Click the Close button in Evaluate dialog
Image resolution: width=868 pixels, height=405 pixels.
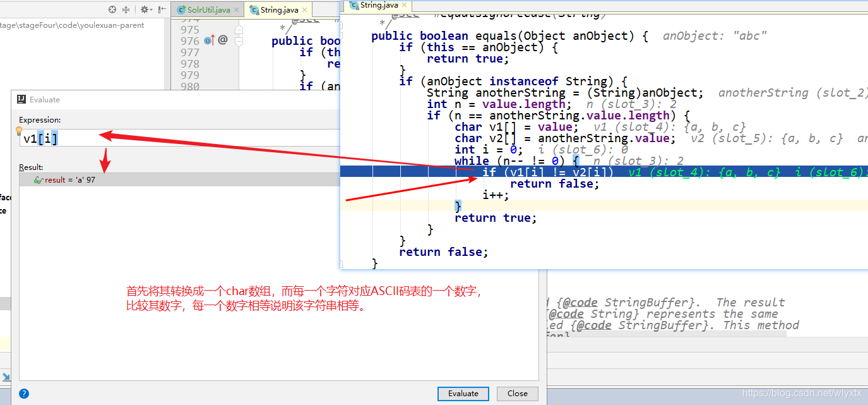click(x=517, y=393)
